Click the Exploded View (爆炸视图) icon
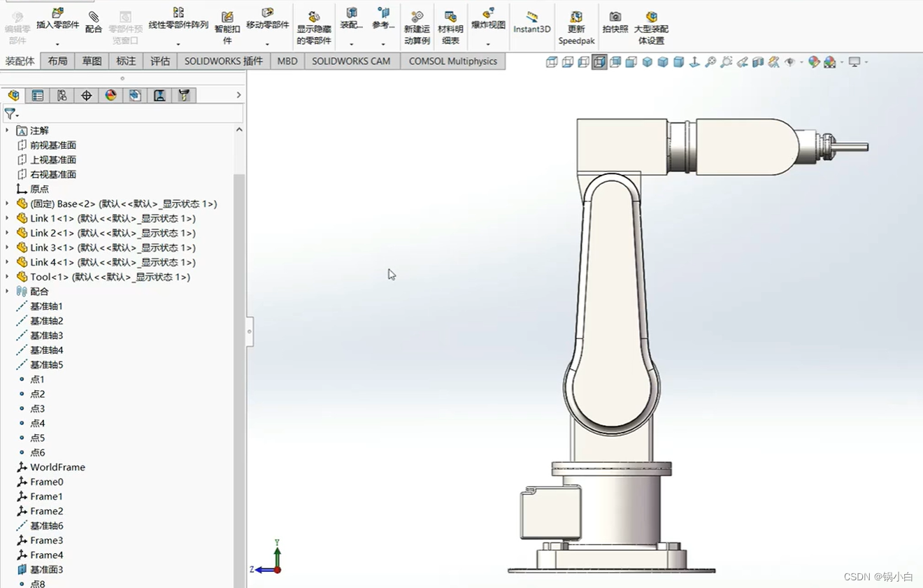Image resolution: width=923 pixels, height=588 pixels. (x=488, y=13)
